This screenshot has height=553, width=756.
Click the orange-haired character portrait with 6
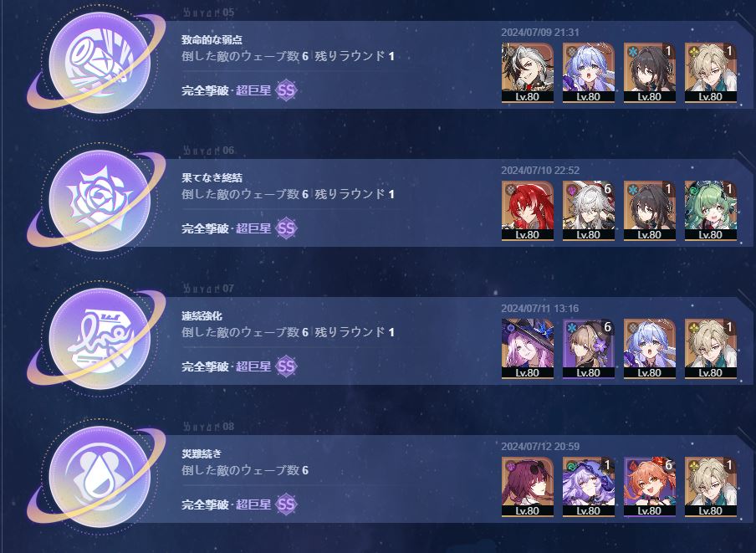click(650, 487)
